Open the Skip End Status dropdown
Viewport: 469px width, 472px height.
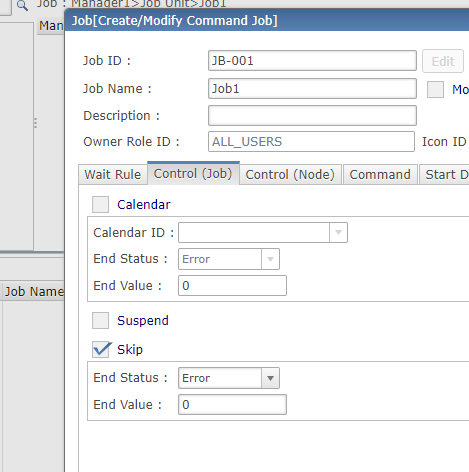tap(229, 378)
